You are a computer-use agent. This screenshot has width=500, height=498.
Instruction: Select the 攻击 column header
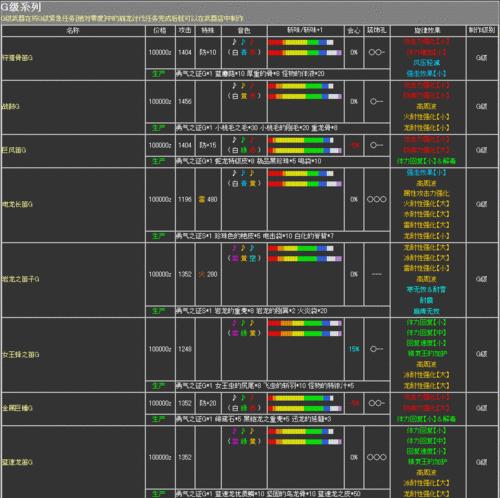pos(185,31)
